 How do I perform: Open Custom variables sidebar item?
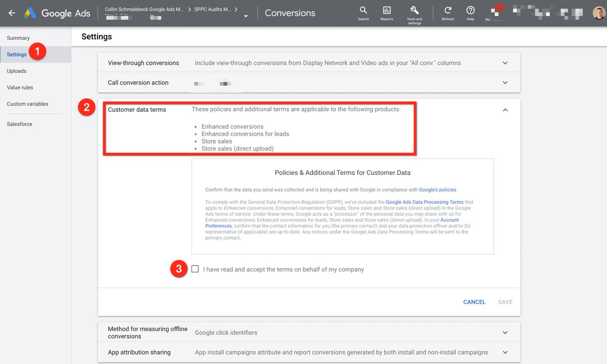(27, 104)
